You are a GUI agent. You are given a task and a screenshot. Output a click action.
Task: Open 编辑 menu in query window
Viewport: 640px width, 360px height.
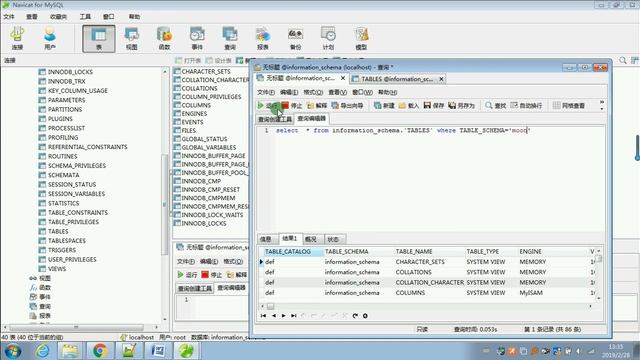(x=289, y=92)
